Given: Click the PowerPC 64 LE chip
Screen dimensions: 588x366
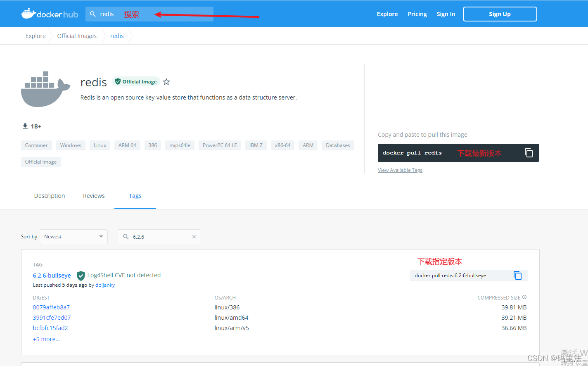Looking at the screenshot, I should pos(220,145).
